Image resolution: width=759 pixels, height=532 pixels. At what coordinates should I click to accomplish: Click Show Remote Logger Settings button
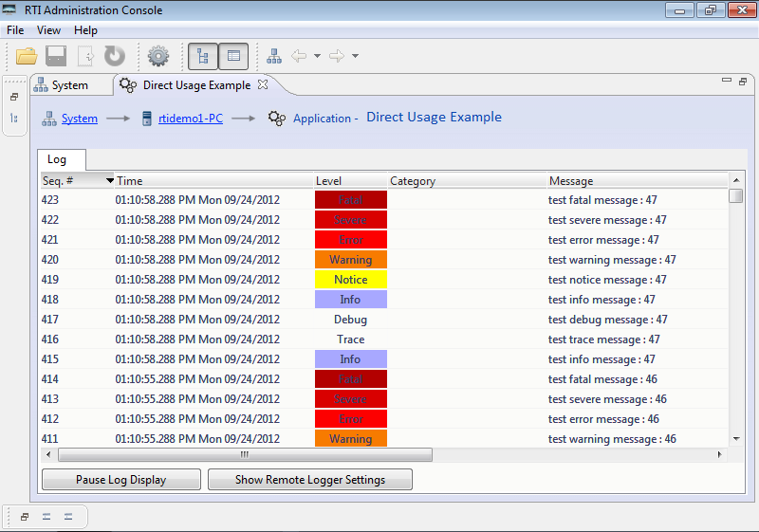310,479
